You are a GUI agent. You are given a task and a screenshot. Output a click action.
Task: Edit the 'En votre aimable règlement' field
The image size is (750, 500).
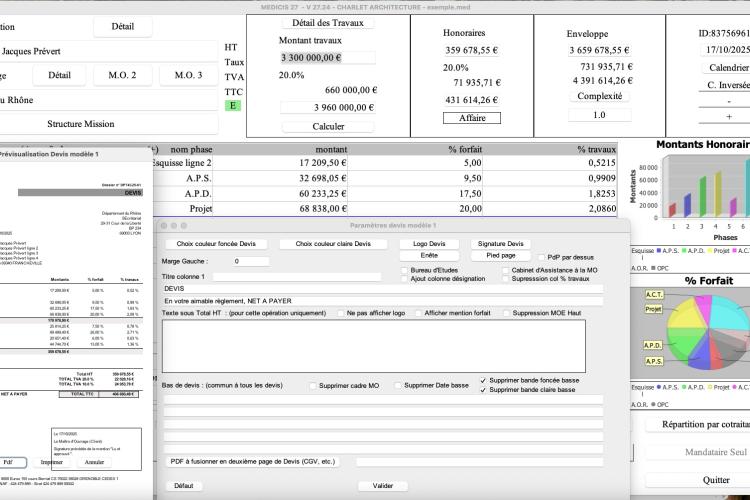click(x=383, y=301)
